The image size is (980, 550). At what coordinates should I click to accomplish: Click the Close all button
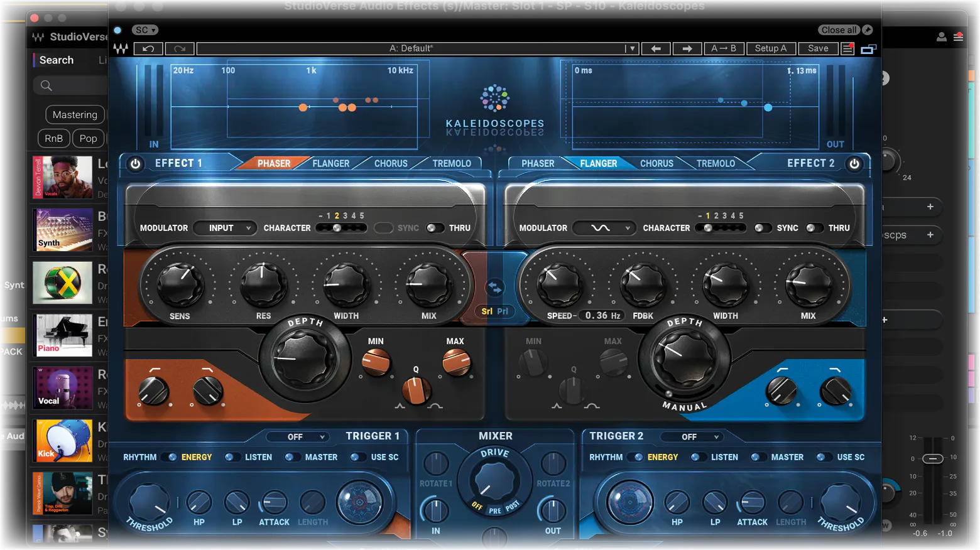(x=839, y=30)
